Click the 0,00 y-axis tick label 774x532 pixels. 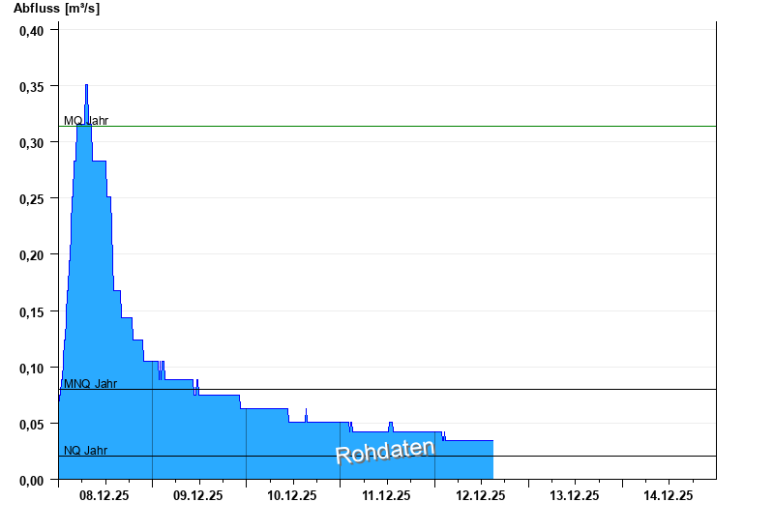[x=31, y=481]
